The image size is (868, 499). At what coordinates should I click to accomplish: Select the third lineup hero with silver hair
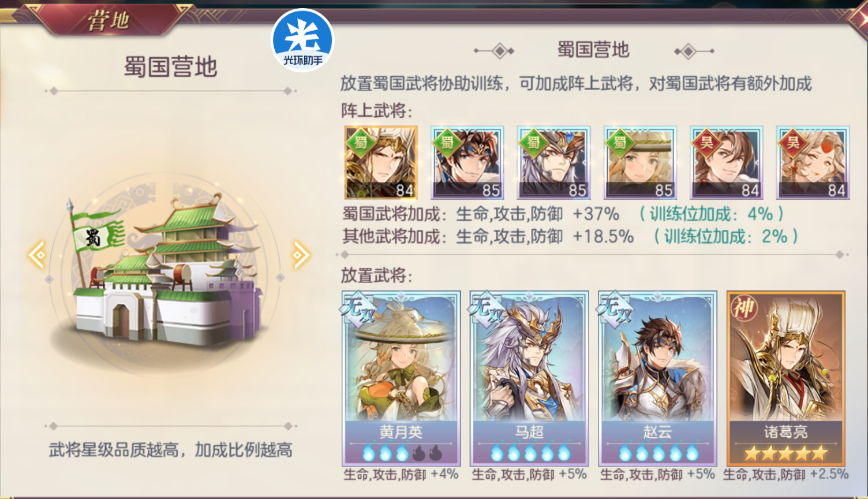coord(553,163)
